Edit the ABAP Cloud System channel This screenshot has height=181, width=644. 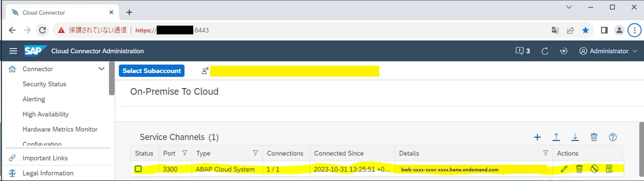[564, 169]
